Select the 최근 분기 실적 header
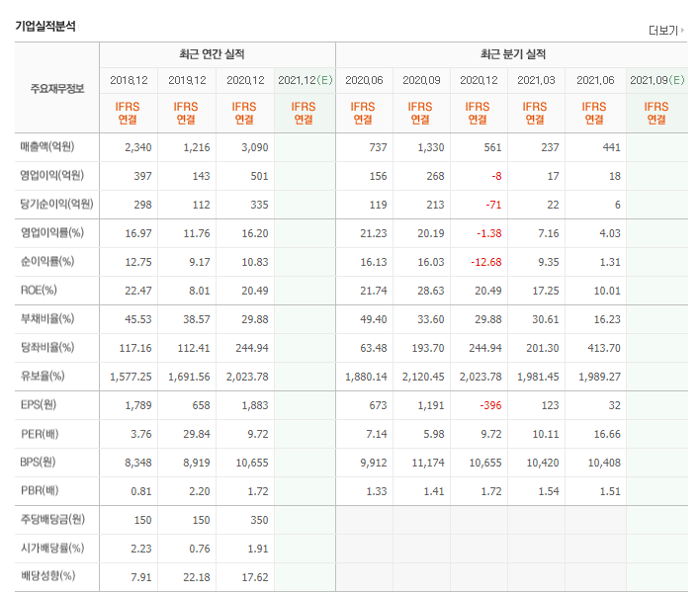 513,54
